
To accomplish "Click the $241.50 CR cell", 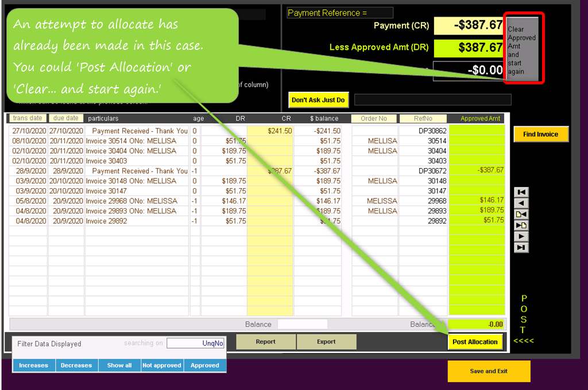I will coord(270,131).
